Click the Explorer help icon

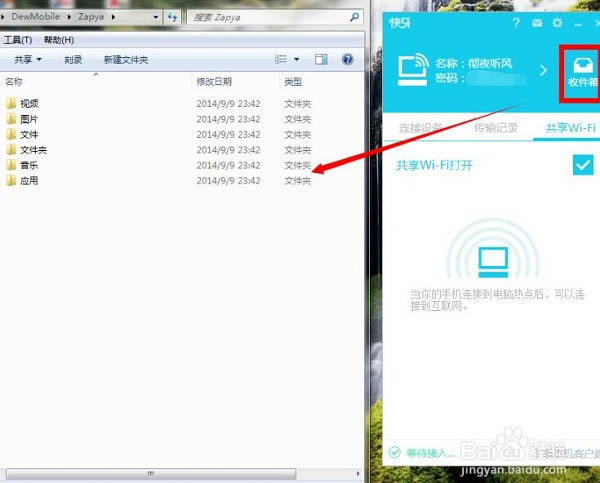(348, 60)
